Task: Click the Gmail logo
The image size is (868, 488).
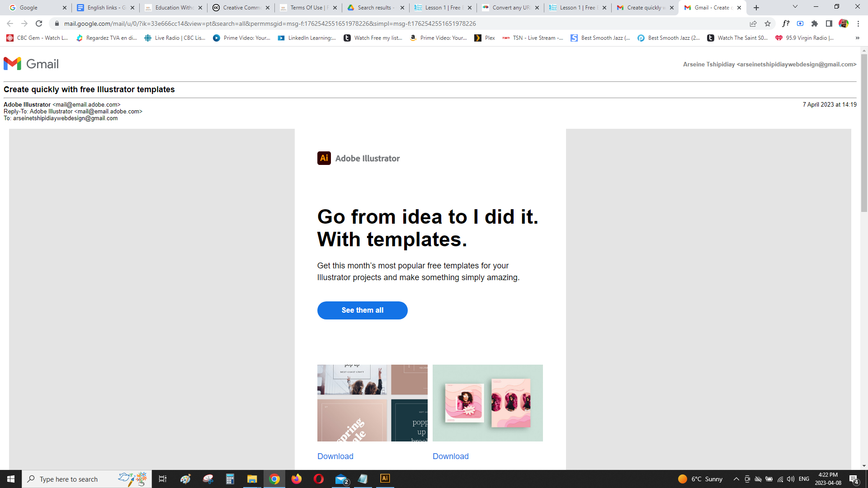Action: pos(31,64)
